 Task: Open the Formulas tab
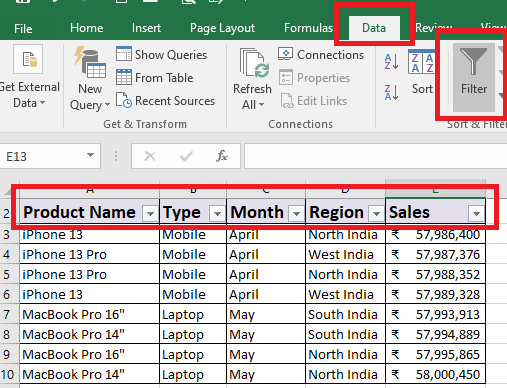[x=308, y=28]
